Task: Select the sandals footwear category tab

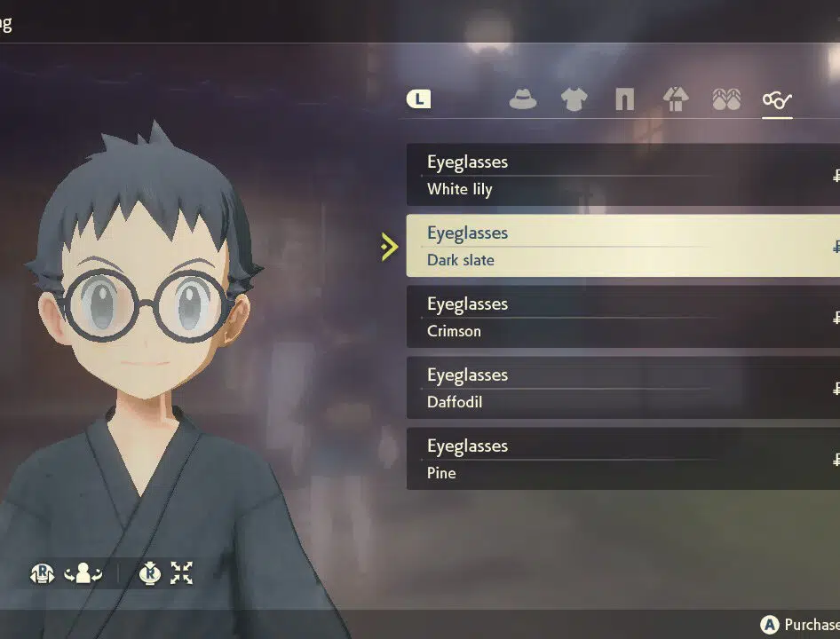Action: coord(726,99)
